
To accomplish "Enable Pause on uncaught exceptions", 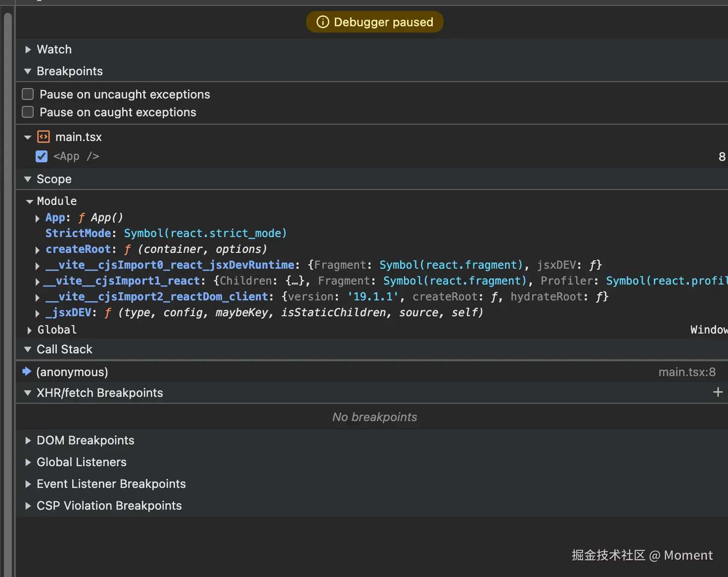I will pos(28,94).
